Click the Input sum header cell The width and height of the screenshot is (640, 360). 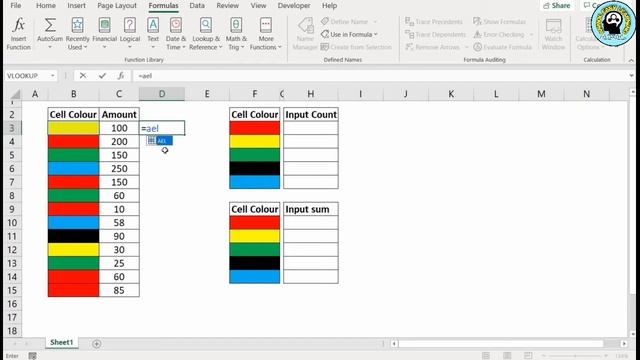[311, 209]
